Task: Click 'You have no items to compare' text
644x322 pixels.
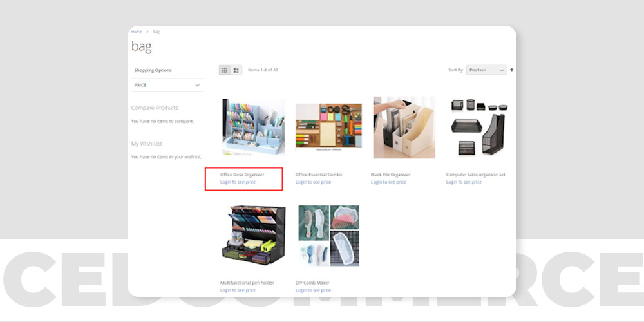Action: pyautogui.click(x=162, y=121)
